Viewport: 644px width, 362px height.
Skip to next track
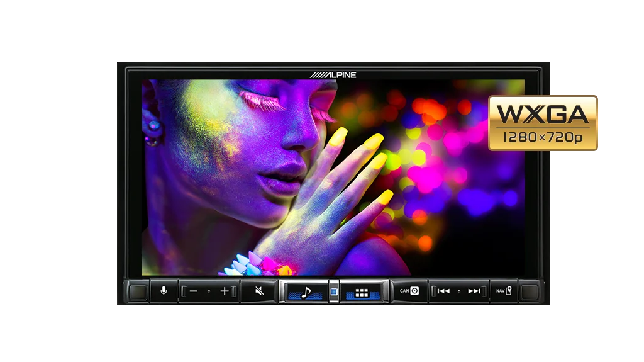(x=474, y=291)
